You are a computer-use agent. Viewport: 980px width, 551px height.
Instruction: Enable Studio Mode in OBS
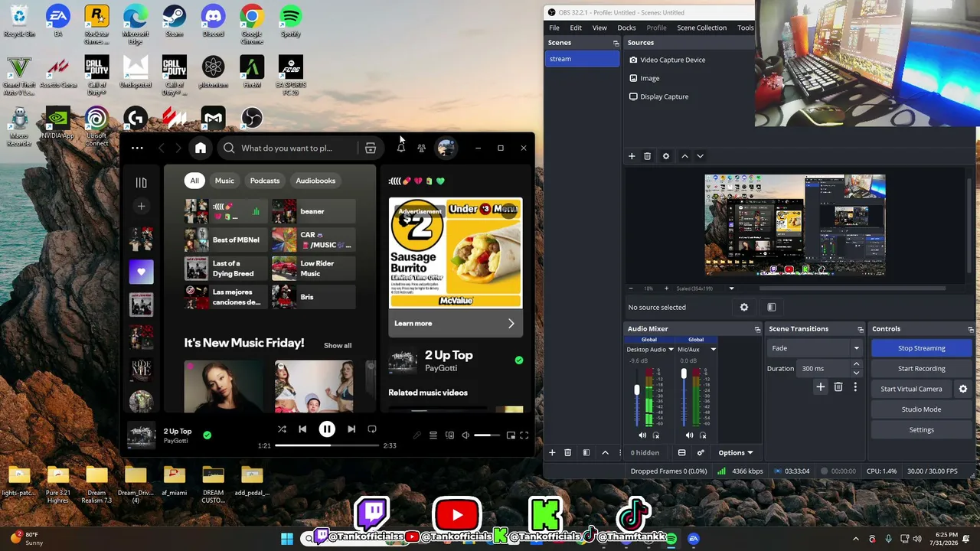point(922,409)
